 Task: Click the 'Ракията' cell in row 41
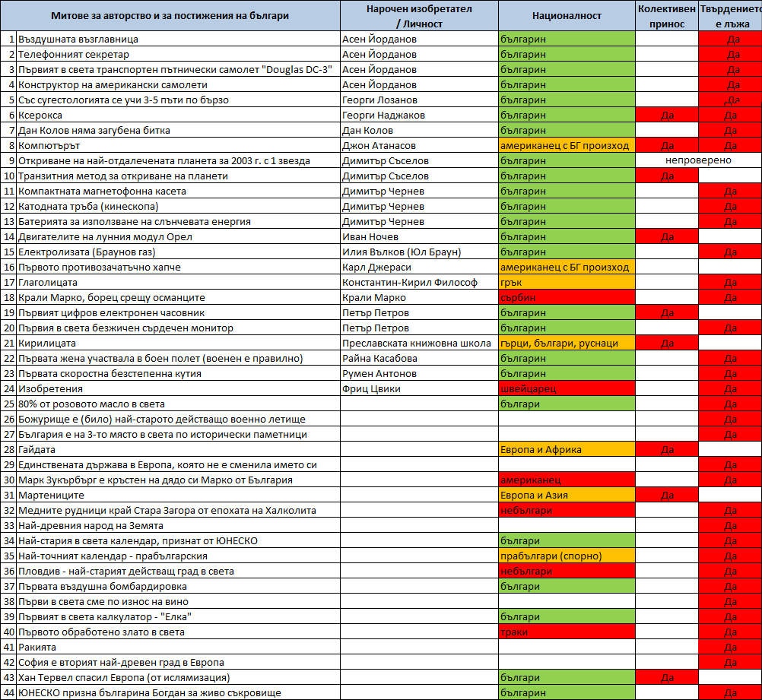[179, 647]
